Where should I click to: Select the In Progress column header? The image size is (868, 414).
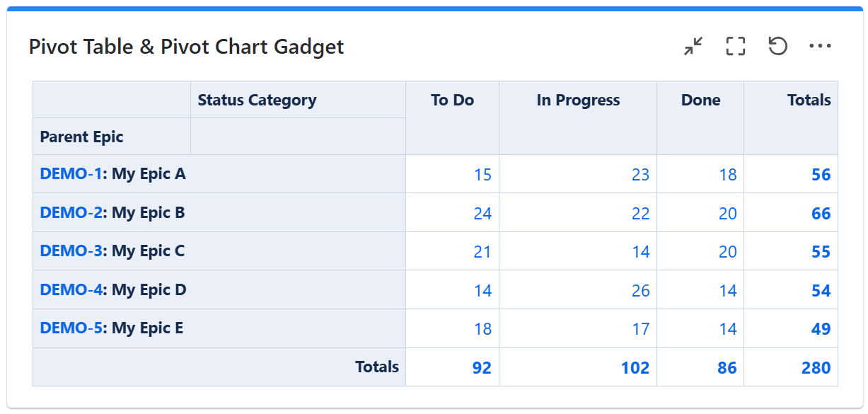578,100
